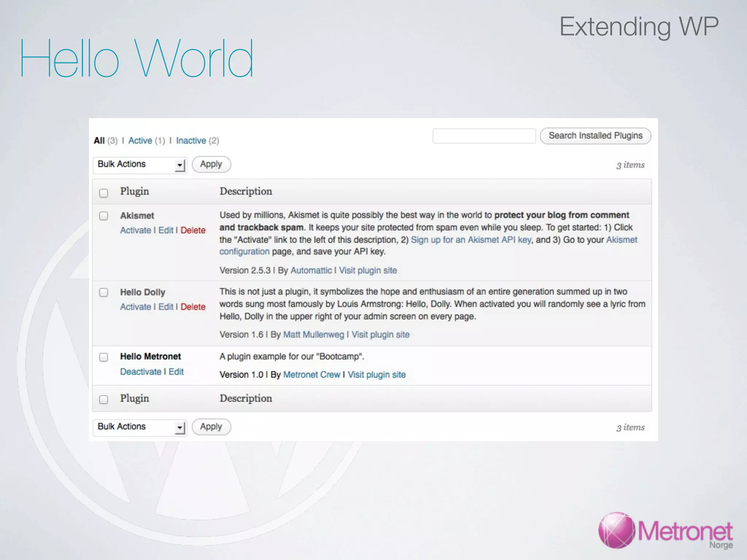Click the Akismet plugin name
The height and width of the screenshot is (560, 747).
tap(137, 216)
